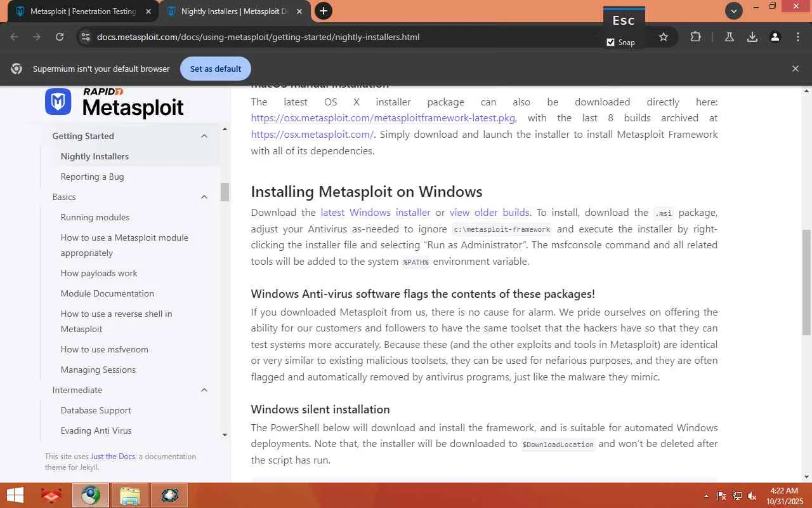Screen dimensions: 812x508
Task: Open Database Support page
Action: [96, 410]
